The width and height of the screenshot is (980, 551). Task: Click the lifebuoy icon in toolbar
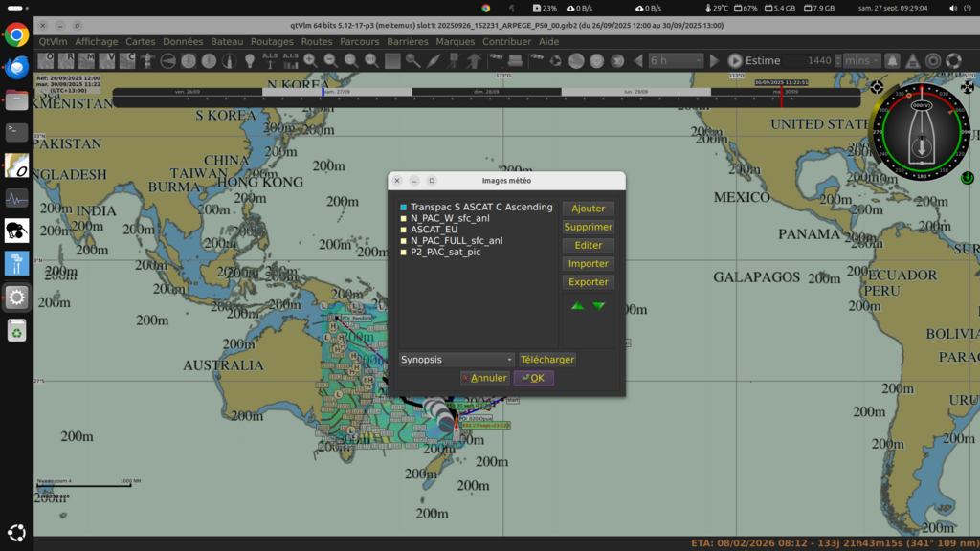(953, 60)
